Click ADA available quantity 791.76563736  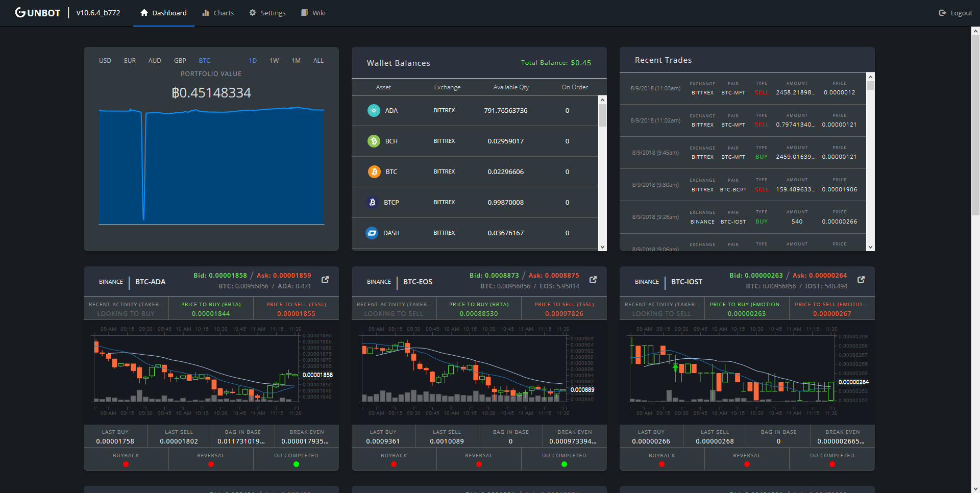point(506,110)
